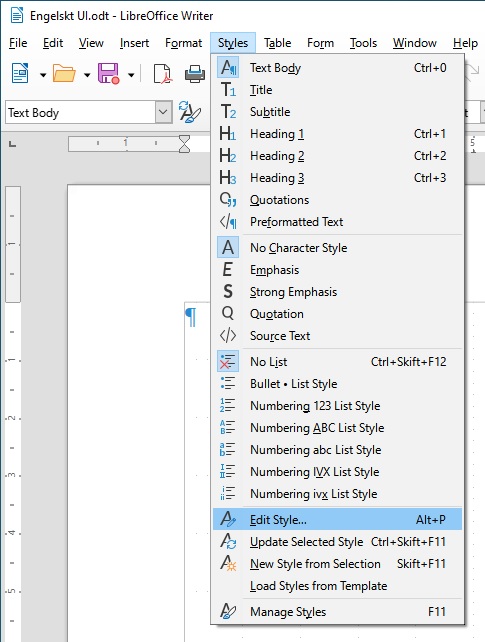Click the Source Text code icon
Image resolution: width=485 pixels, height=642 pixels.
click(x=228, y=336)
